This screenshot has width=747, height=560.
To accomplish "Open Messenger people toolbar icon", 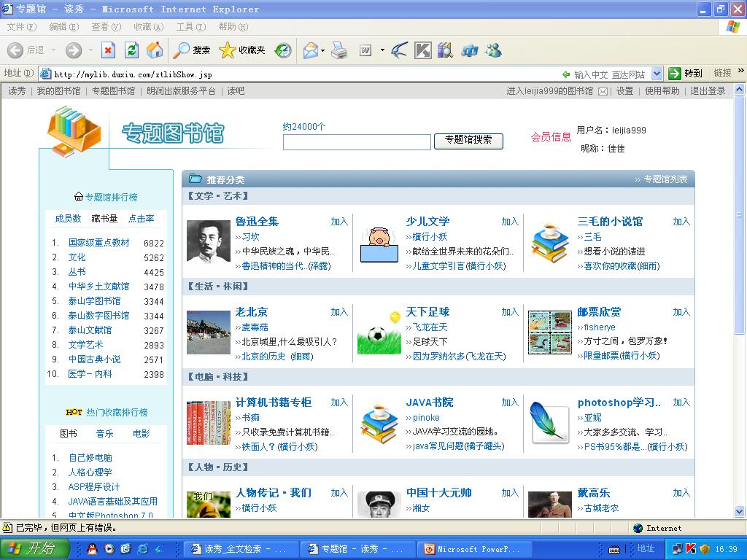I will [494, 50].
